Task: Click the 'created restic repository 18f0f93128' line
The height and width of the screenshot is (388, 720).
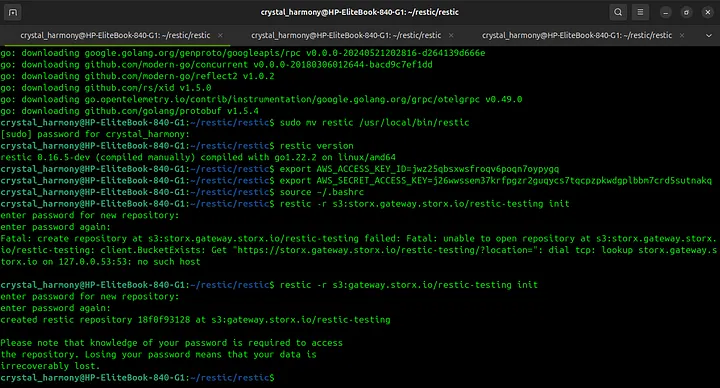Action: [x=195, y=320]
